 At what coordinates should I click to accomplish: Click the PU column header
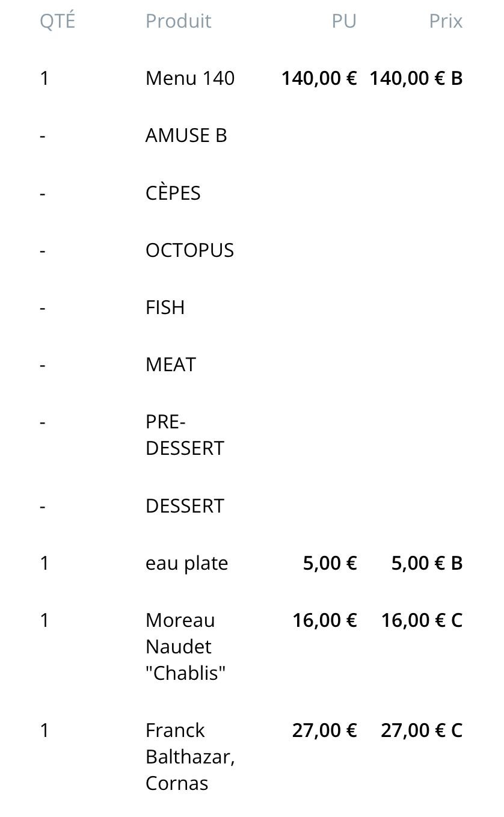tap(344, 21)
